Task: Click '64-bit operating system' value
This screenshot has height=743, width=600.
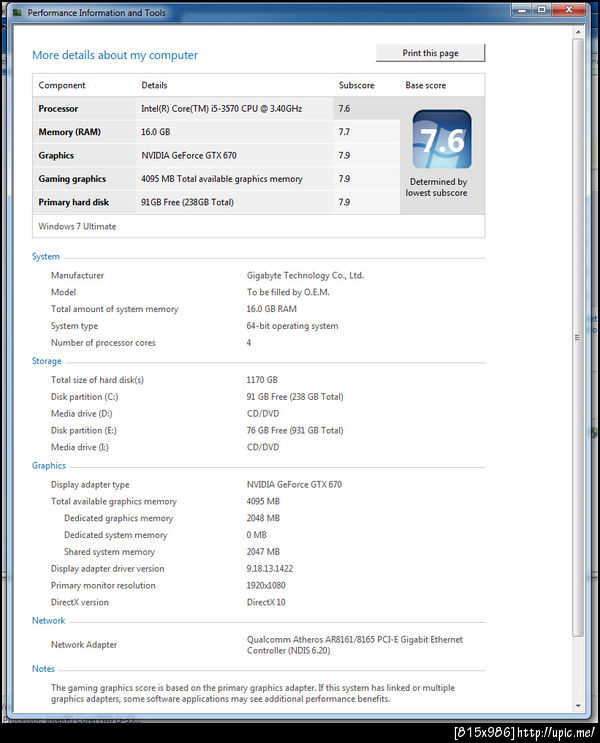Action: pos(292,326)
